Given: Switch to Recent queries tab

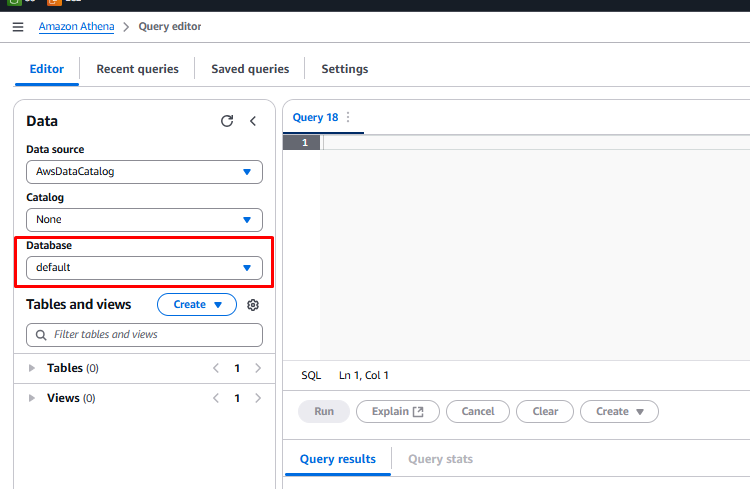Looking at the screenshot, I should coord(137,69).
